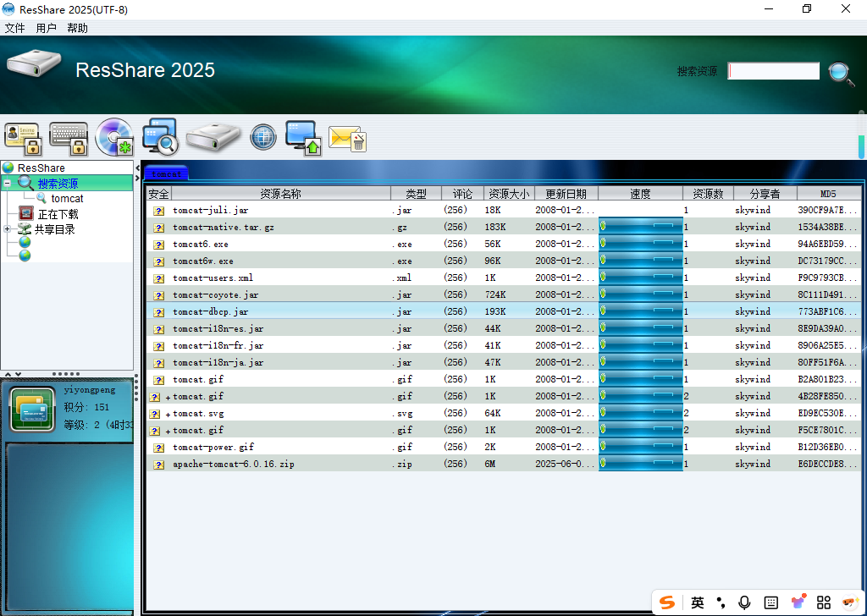The width and height of the screenshot is (867, 616).
Task: Collapse the 搜索资源 tree node
Action: (8, 184)
